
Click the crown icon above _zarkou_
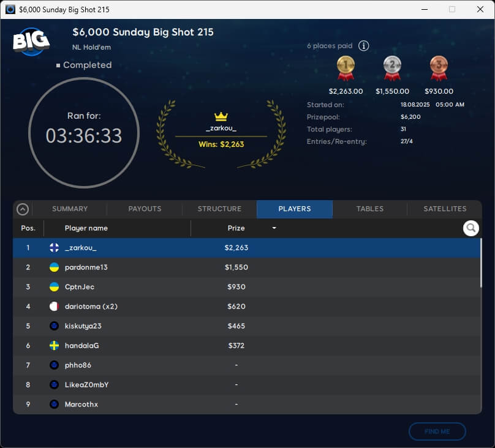pos(221,116)
